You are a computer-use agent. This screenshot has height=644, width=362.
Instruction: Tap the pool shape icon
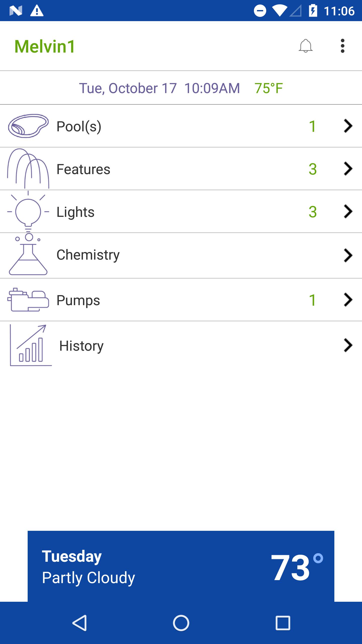28,126
